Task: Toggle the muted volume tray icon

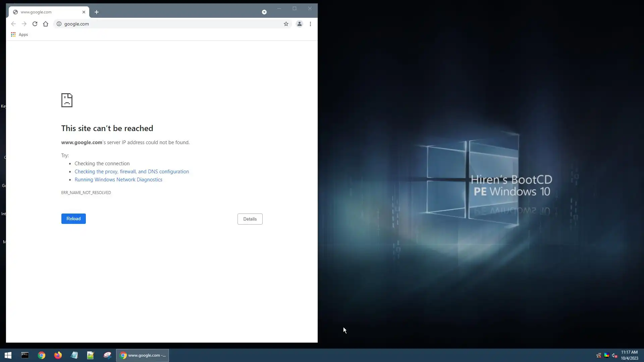Action: click(614, 355)
